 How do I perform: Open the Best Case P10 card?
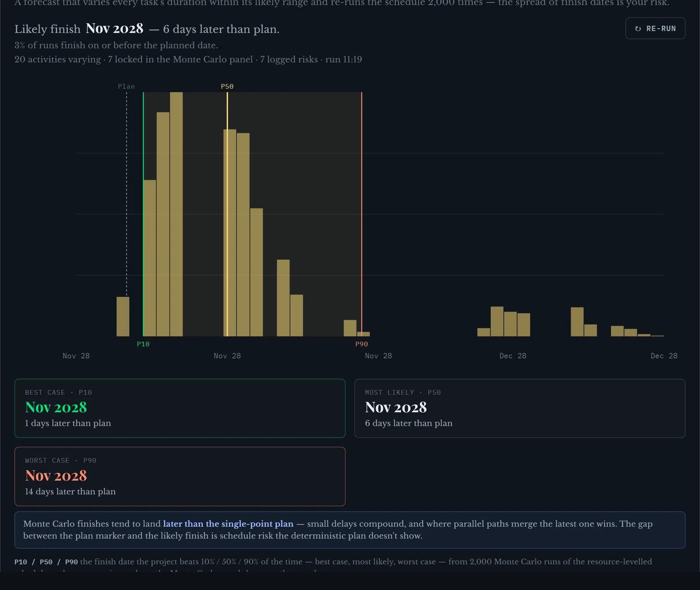(x=180, y=408)
